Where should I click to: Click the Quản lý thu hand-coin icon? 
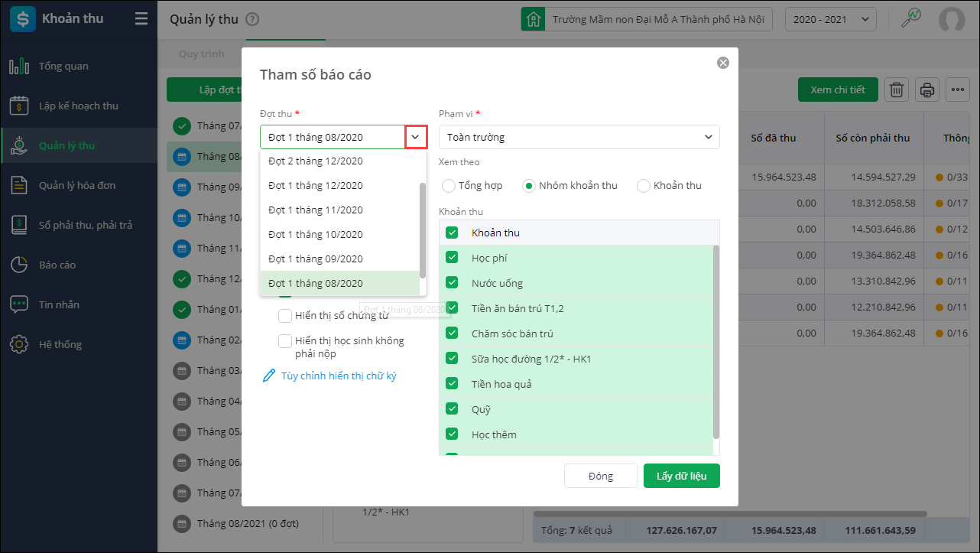[19, 145]
